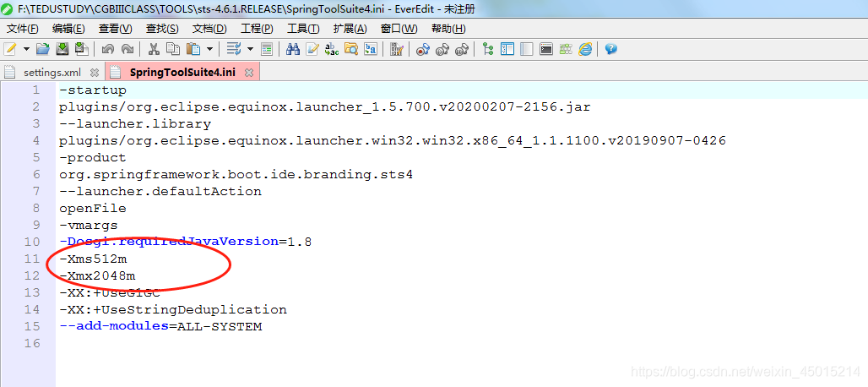Click the -product line
This screenshot has height=387, width=868.
(93, 157)
